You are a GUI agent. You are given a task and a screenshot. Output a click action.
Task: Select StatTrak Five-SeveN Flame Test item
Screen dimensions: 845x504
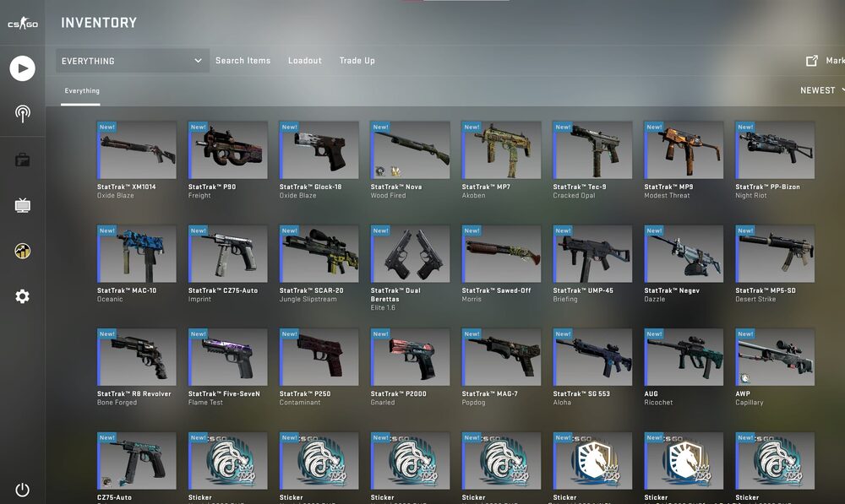[227, 356]
